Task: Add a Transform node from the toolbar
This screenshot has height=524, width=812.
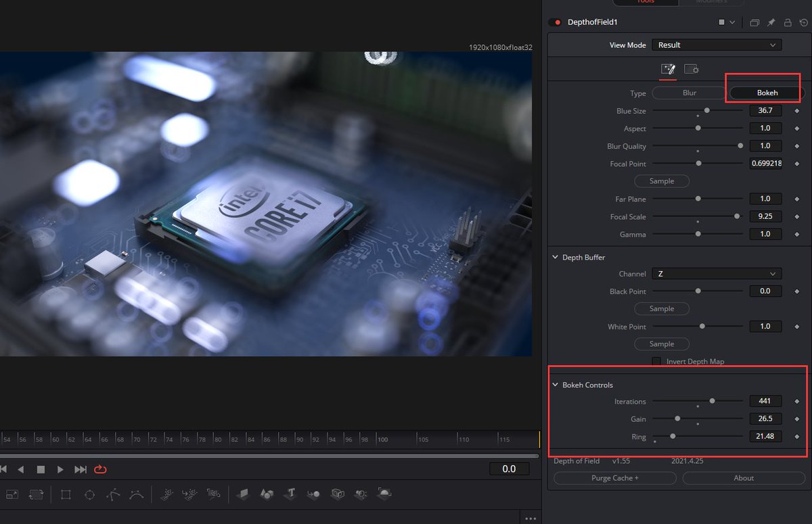Action: (x=36, y=494)
